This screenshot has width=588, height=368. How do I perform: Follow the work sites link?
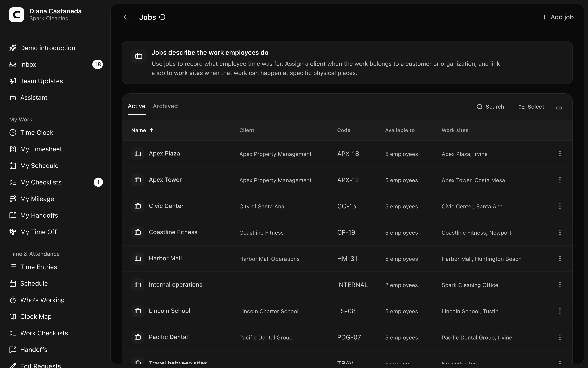(x=188, y=73)
